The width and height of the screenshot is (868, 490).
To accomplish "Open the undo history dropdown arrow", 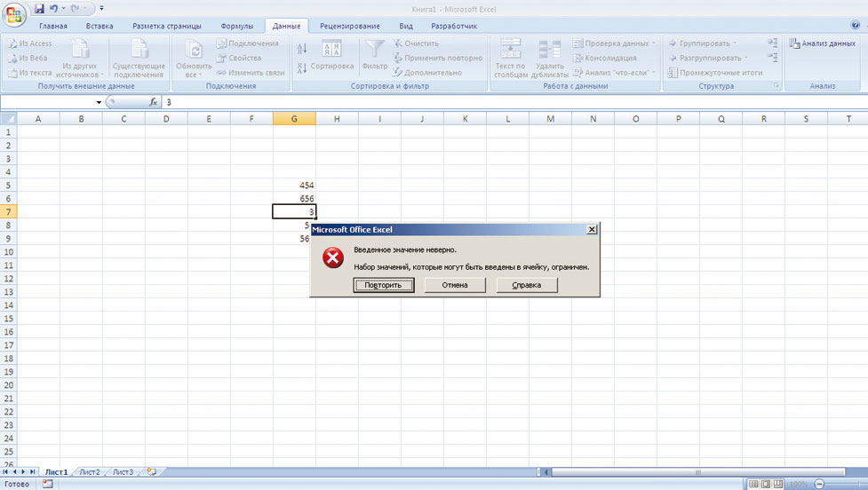I will pos(64,8).
